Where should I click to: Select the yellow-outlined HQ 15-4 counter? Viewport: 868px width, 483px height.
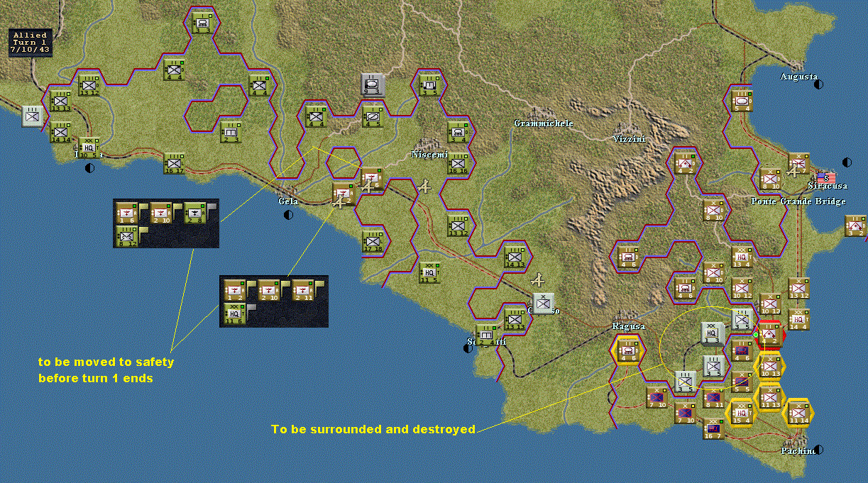click(x=742, y=413)
